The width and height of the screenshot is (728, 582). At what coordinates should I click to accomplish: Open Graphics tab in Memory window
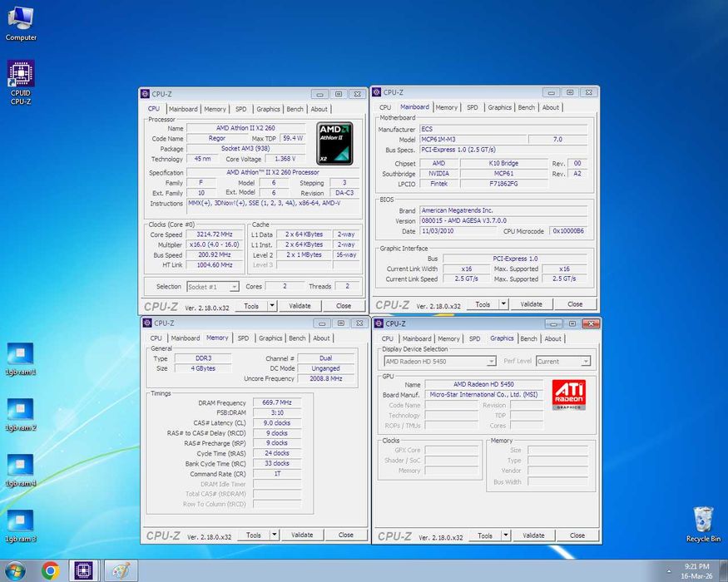(x=270, y=338)
